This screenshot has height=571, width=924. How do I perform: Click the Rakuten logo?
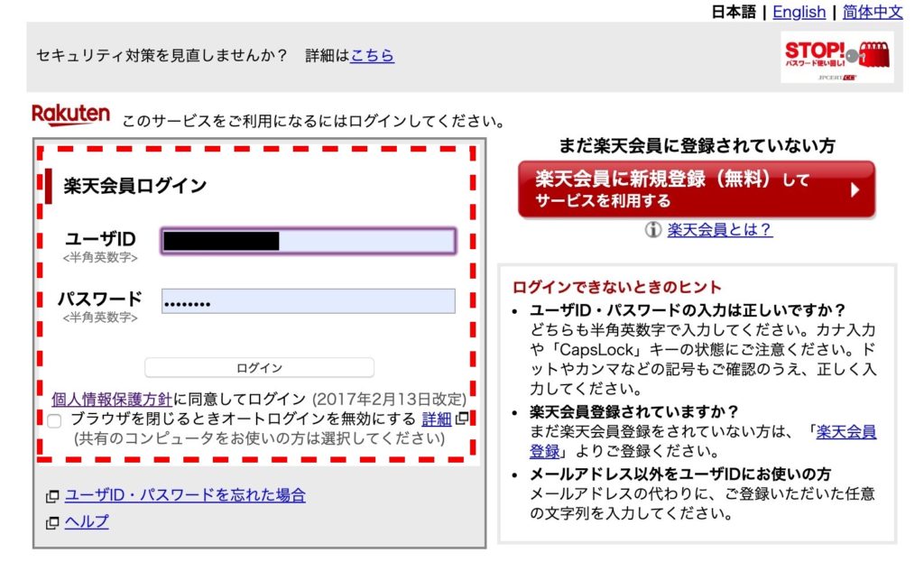70,115
